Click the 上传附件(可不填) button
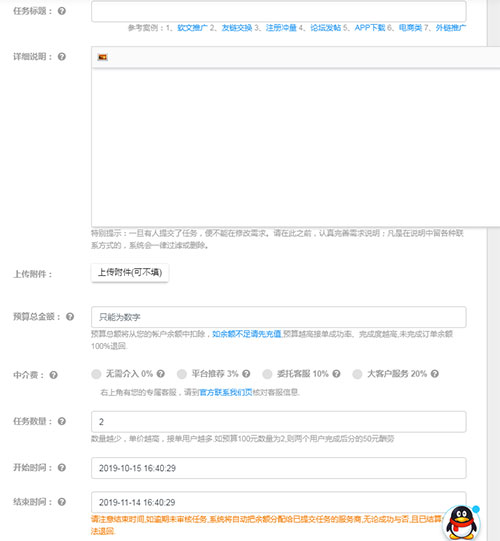The width and height of the screenshot is (500, 541). (x=130, y=273)
